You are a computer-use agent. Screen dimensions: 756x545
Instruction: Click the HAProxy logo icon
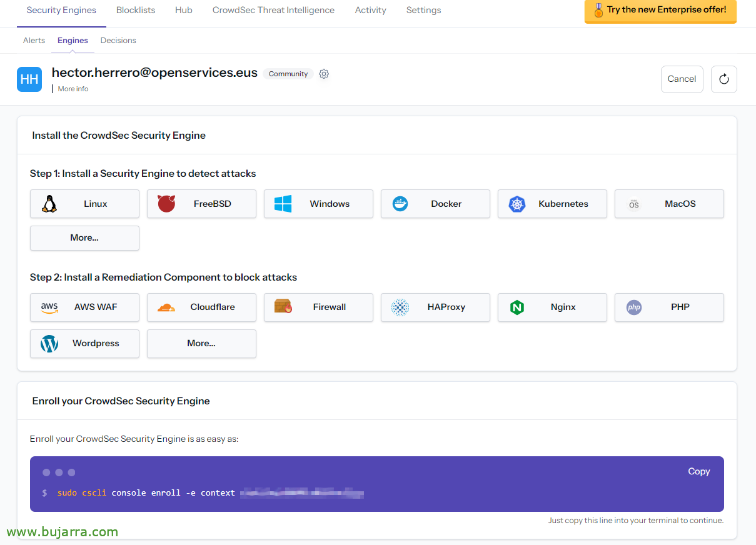[x=400, y=307]
